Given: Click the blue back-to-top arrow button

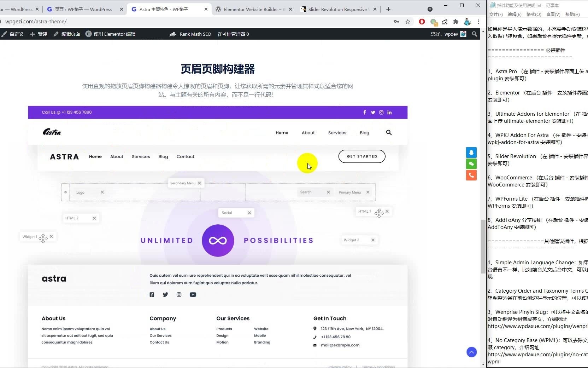Looking at the screenshot, I should [472, 352].
